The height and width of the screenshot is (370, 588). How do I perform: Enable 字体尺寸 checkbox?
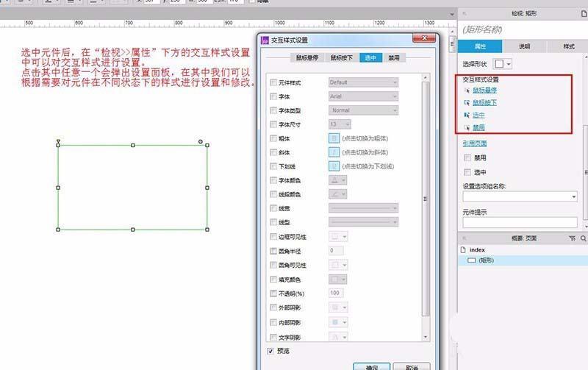point(273,124)
